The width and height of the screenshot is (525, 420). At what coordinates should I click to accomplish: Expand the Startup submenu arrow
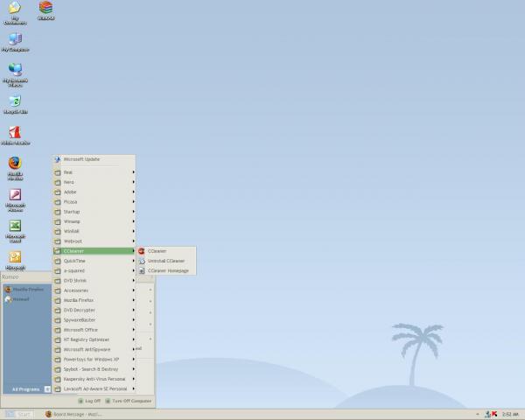133,212
